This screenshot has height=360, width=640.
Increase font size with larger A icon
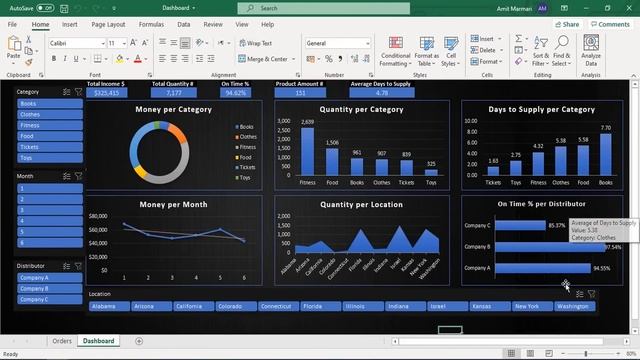[133, 43]
